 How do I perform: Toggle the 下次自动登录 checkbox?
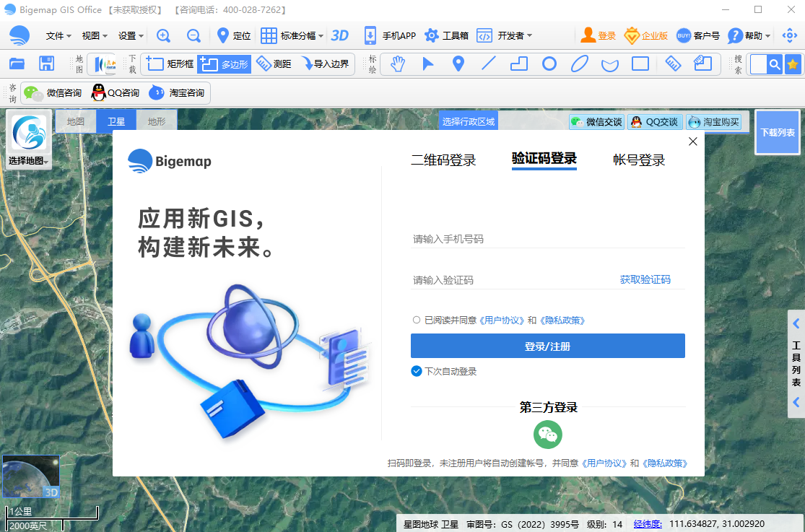[417, 371]
